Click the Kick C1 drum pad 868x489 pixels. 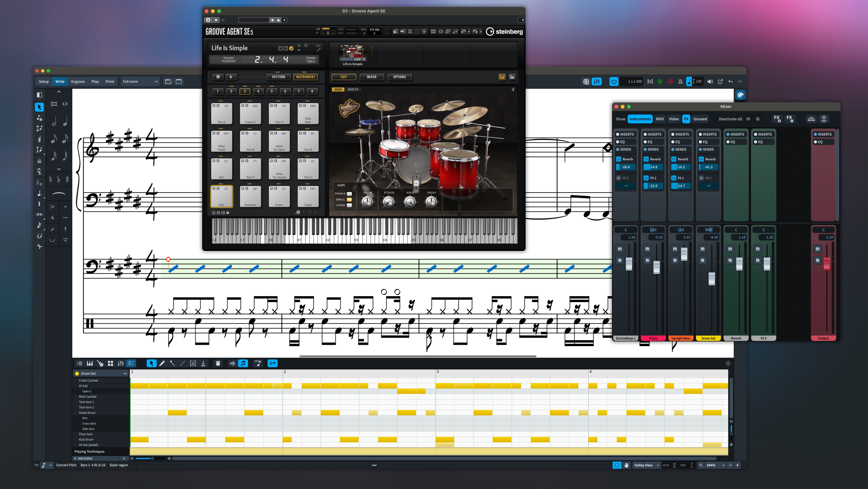(x=222, y=196)
